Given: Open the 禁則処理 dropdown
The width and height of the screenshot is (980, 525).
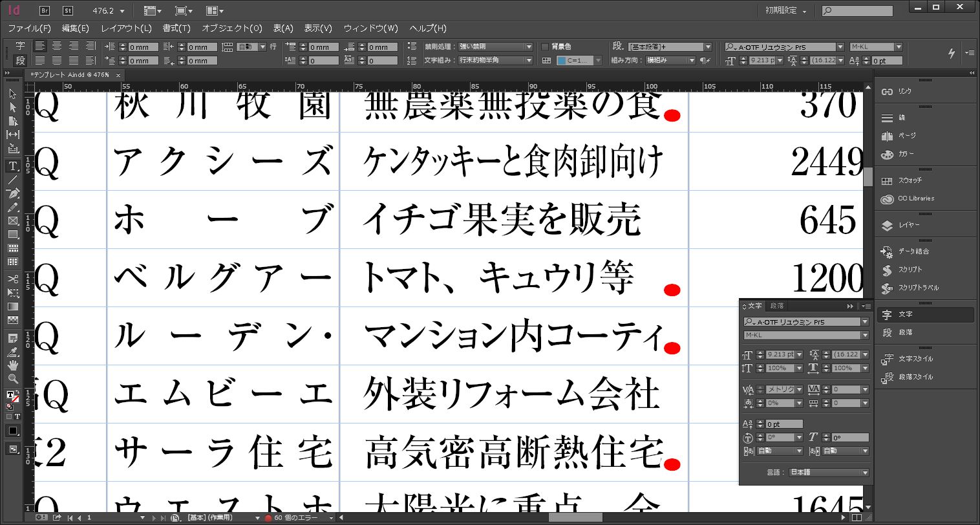Looking at the screenshot, I should (x=495, y=47).
